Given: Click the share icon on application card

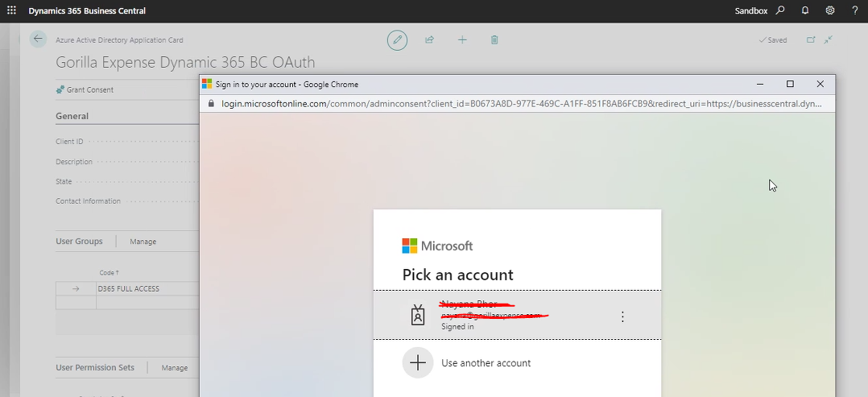Looking at the screenshot, I should tap(430, 40).
